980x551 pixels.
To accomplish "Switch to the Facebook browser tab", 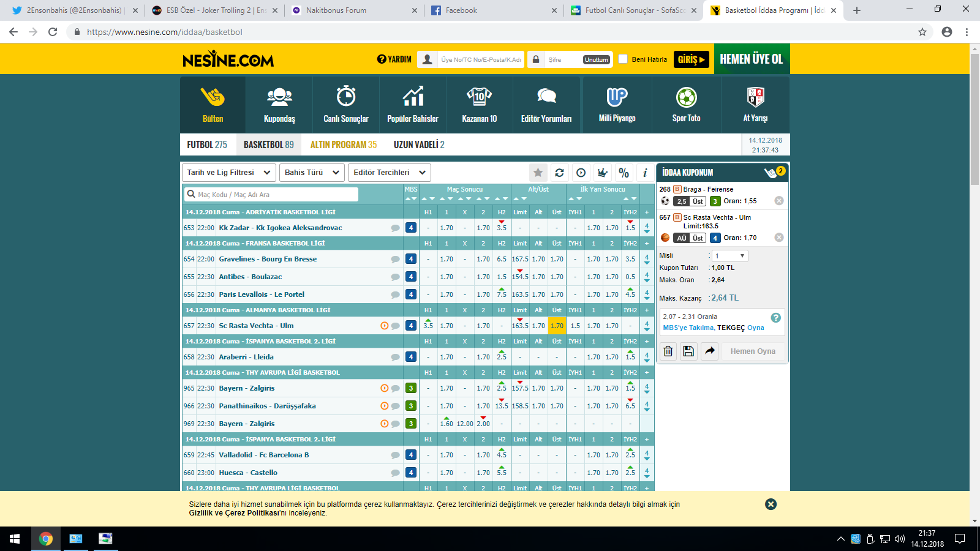I will [x=495, y=10].
